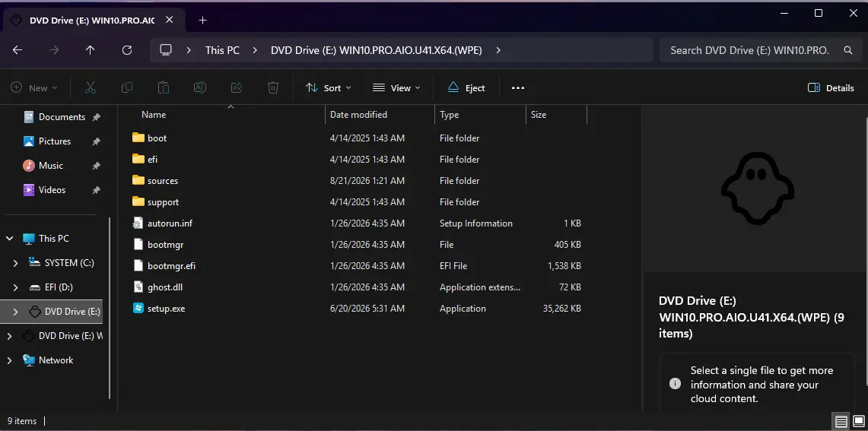
Task: Expand the Network tree node
Action: 9,360
